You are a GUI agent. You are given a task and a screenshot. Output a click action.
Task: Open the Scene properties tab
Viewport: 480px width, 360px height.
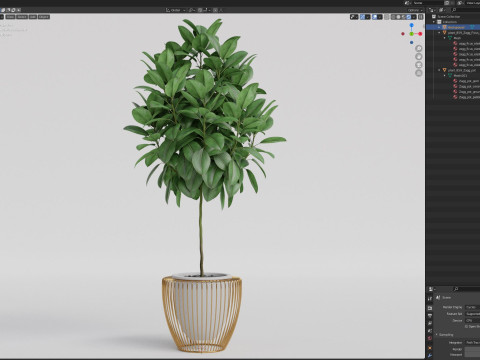pos(430,331)
